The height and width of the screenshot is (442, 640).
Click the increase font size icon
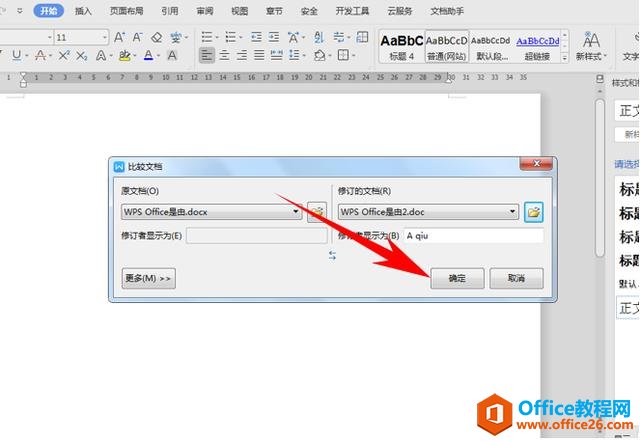(x=119, y=38)
